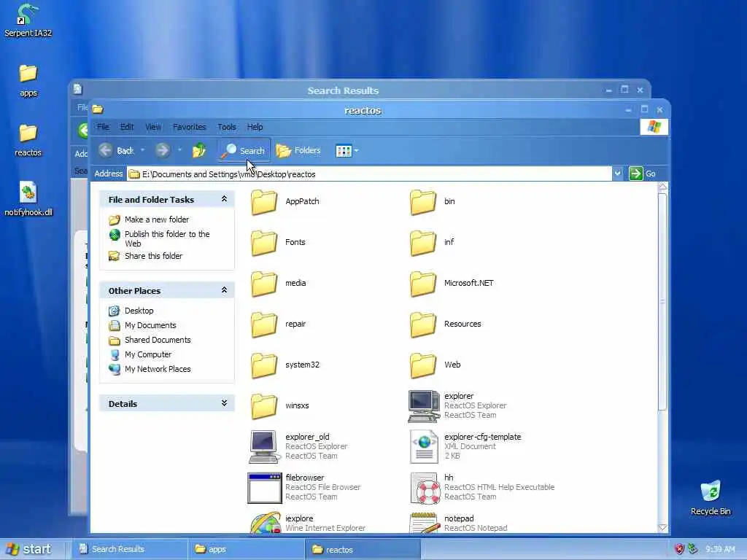Viewport: 747px width, 560px height.
Task: Toggle the Folders pane button
Action: [298, 150]
